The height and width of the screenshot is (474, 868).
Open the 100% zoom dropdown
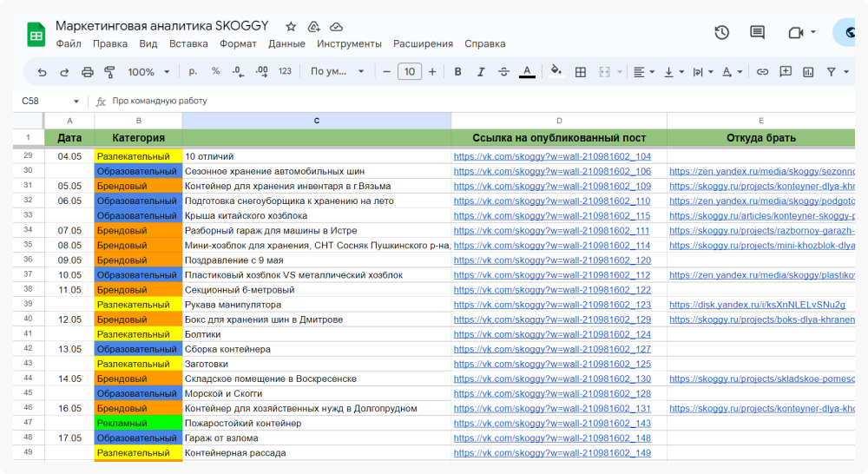(148, 72)
